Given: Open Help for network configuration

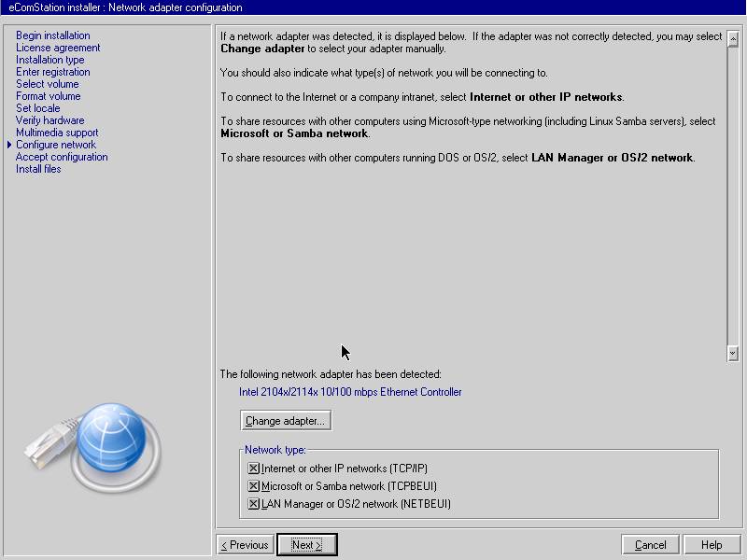Looking at the screenshot, I should pyautogui.click(x=712, y=545).
